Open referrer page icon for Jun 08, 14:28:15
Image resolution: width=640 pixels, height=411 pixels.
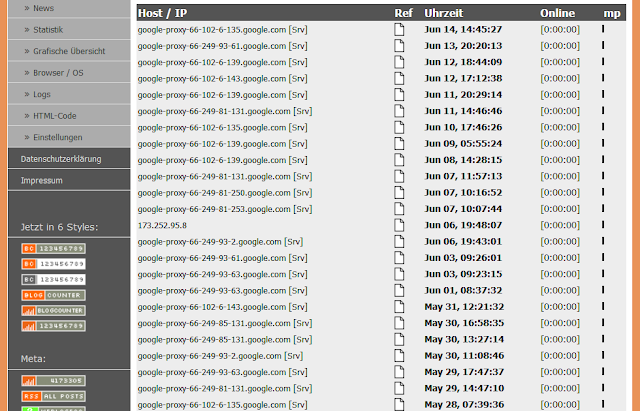click(399, 160)
